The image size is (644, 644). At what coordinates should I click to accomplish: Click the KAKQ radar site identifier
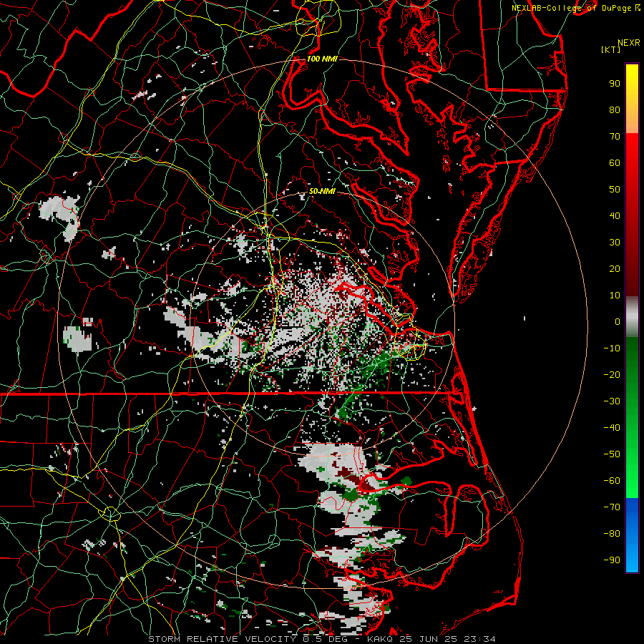click(x=380, y=639)
